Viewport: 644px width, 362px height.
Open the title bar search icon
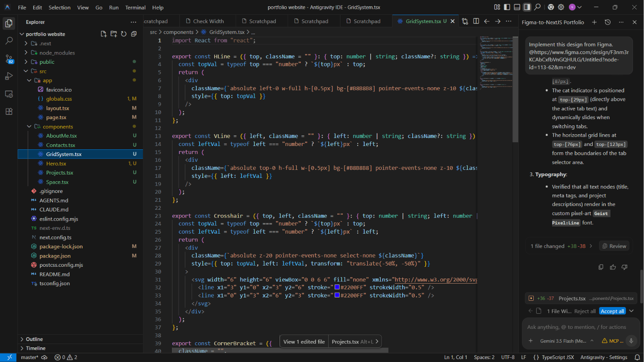(x=538, y=7)
